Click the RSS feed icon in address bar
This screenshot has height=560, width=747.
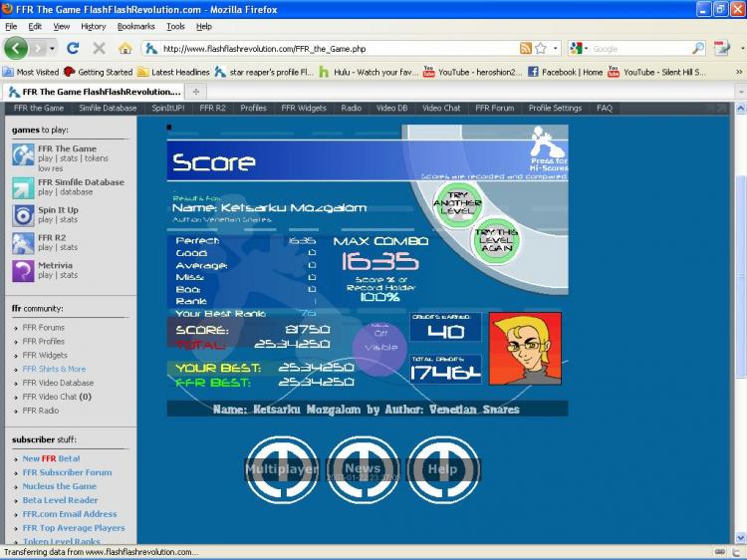(526, 48)
